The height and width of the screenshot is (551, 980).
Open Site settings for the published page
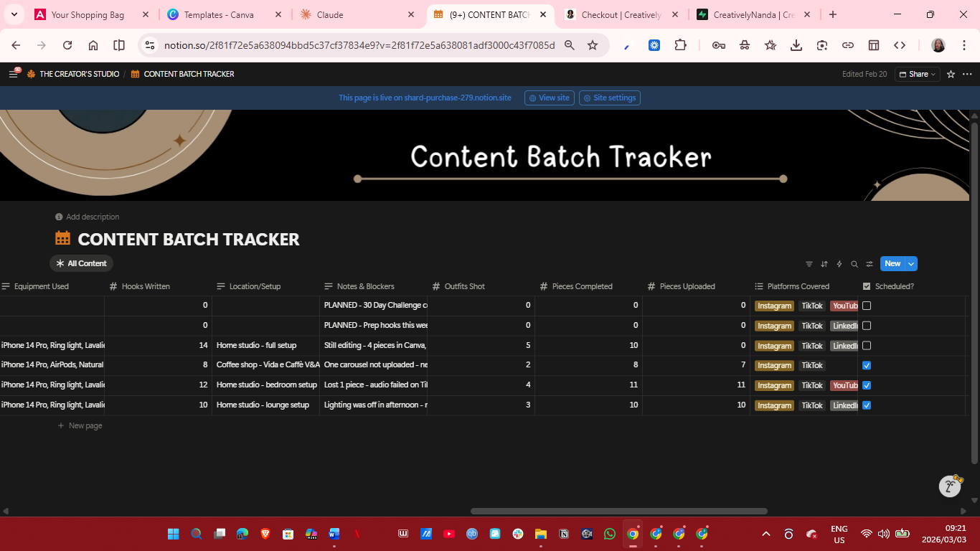point(609,98)
